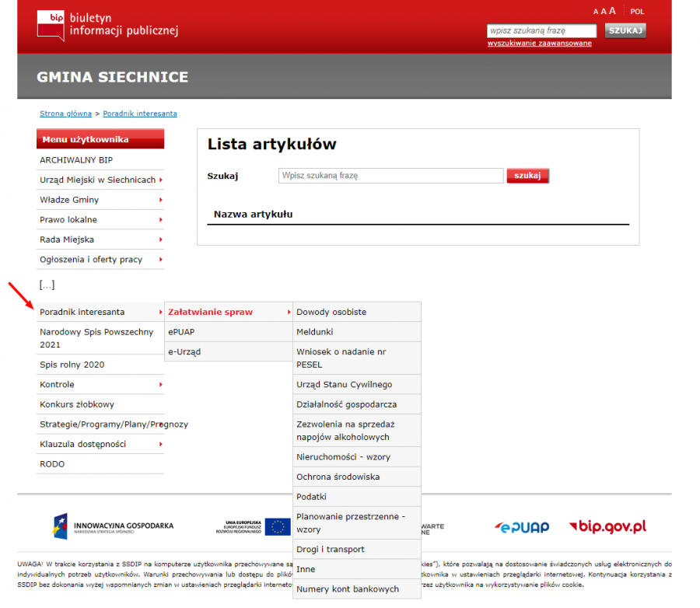Open Poradnik interesanta menu item
The height and width of the screenshot is (608, 700).
[100, 312]
